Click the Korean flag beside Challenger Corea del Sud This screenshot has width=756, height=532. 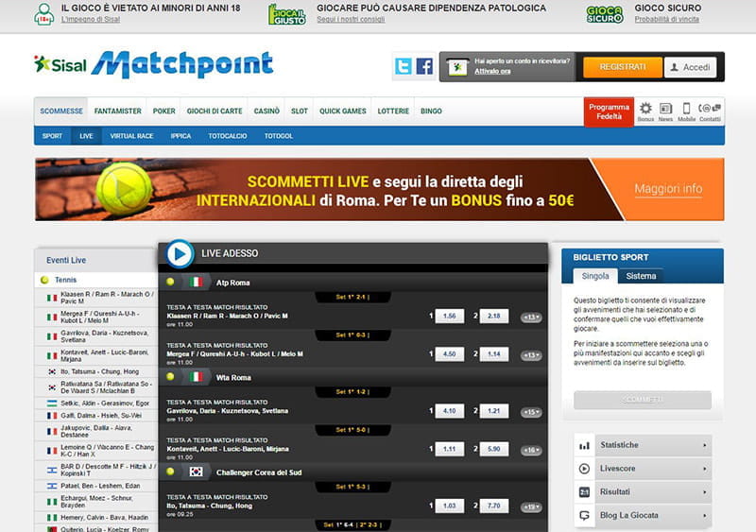pos(196,472)
